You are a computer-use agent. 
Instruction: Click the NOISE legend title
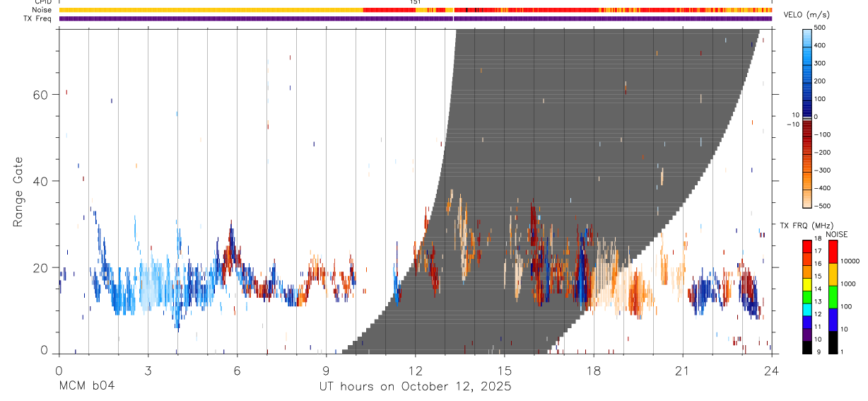pos(837,234)
